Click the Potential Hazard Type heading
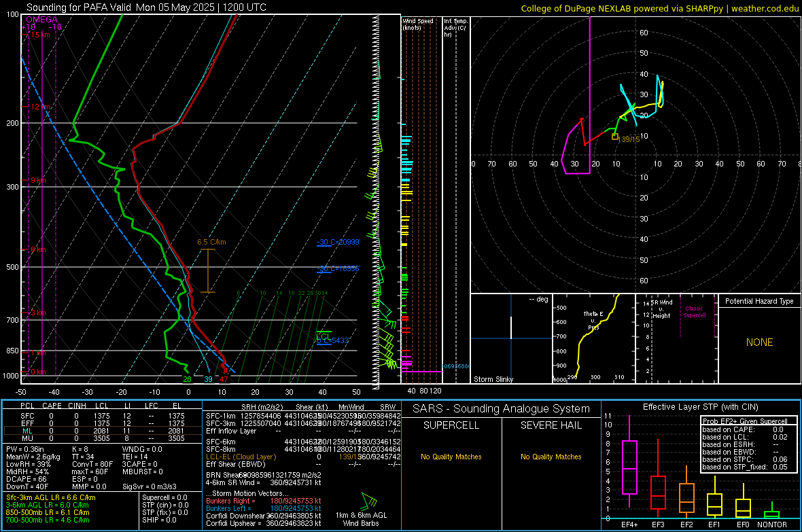This screenshot has height=532, width=802. click(759, 301)
